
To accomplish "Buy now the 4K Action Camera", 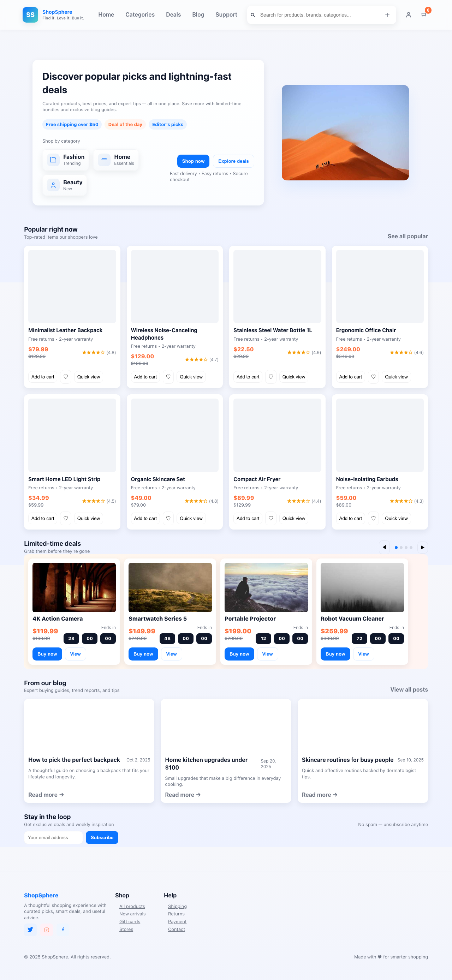I will (47, 654).
